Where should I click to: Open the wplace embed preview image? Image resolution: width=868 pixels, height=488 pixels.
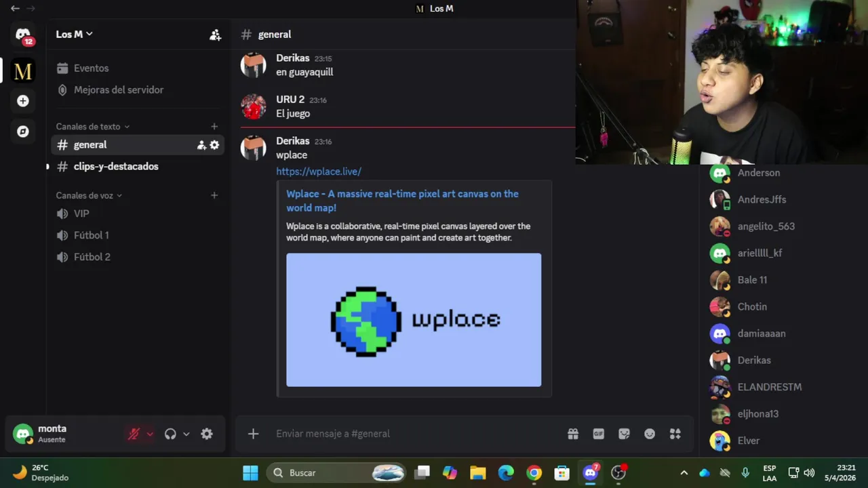414,320
